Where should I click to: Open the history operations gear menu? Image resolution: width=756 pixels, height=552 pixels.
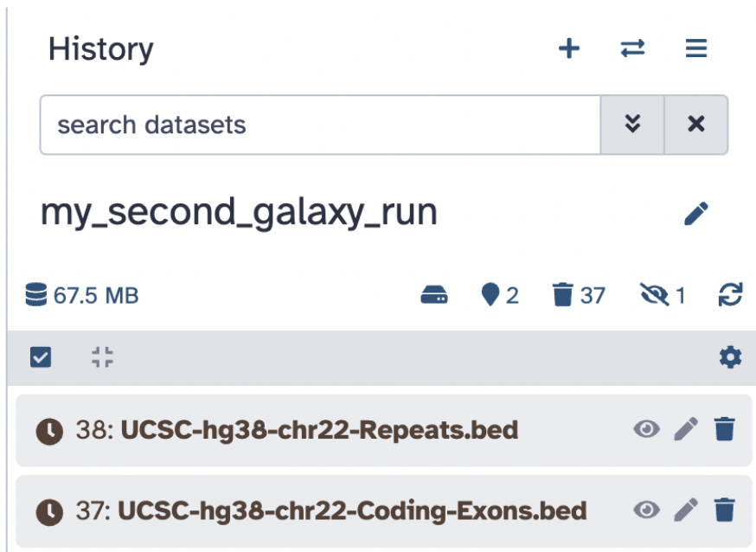tap(730, 356)
